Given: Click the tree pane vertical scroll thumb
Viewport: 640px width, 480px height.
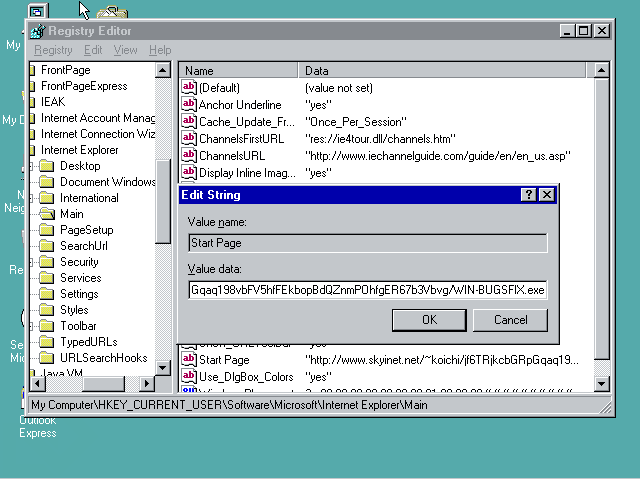Looking at the screenshot, I should point(162,201).
